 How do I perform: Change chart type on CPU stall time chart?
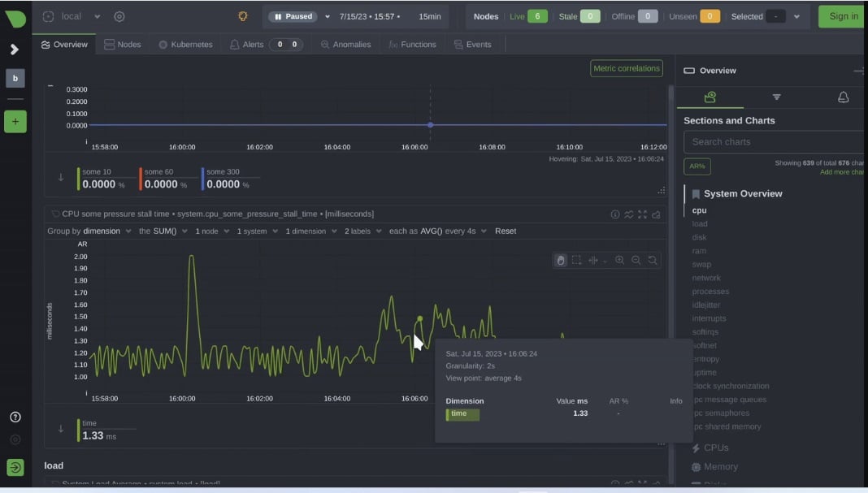(629, 214)
